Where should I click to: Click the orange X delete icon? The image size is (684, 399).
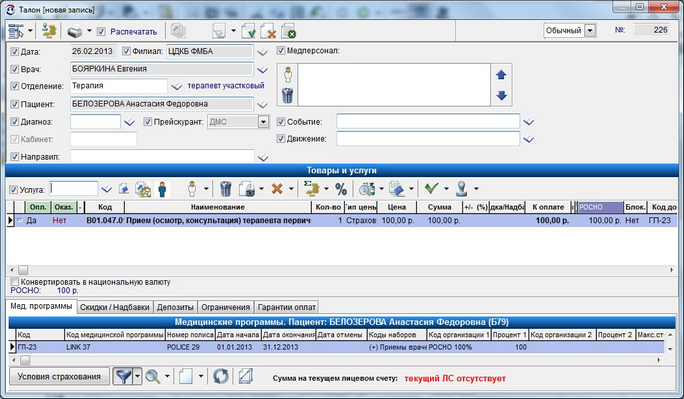[x=277, y=189]
